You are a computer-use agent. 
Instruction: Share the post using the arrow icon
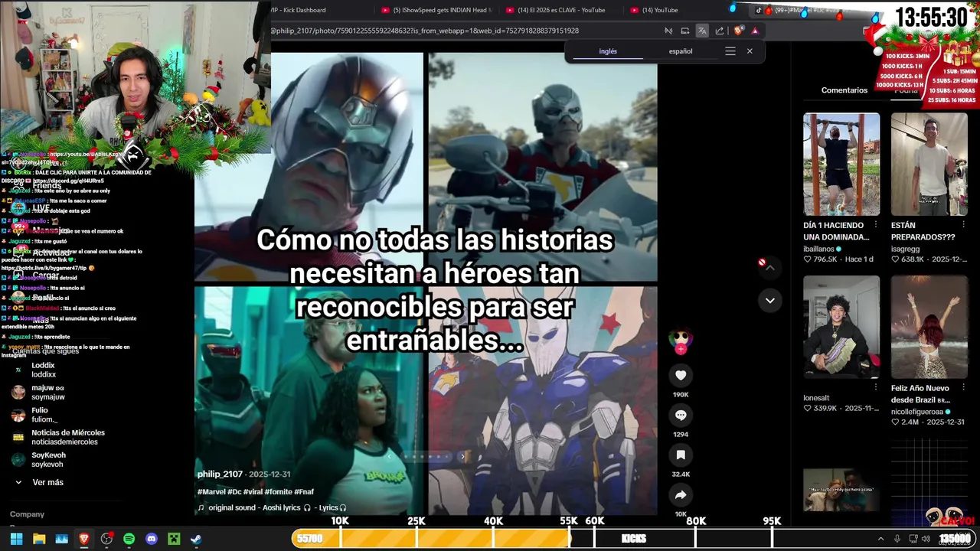(x=681, y=495)
